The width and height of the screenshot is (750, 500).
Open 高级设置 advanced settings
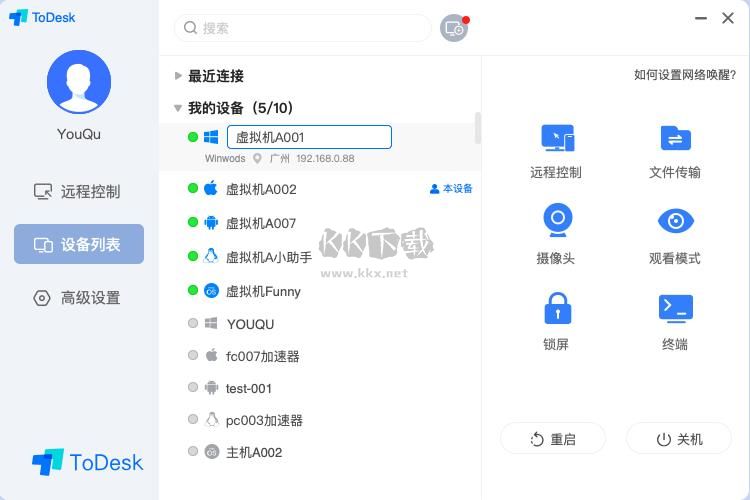click(78, 298)
